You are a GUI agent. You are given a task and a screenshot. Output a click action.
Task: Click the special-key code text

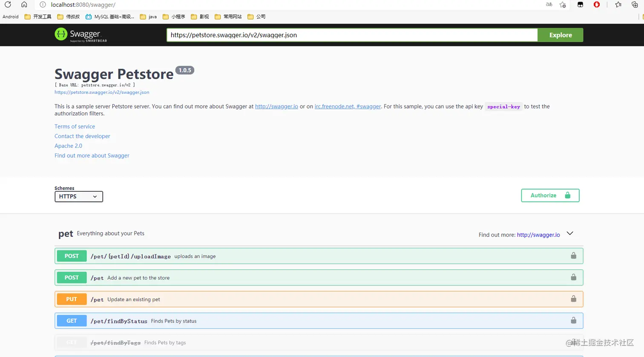pyautogui.click(x=503, y=107)
